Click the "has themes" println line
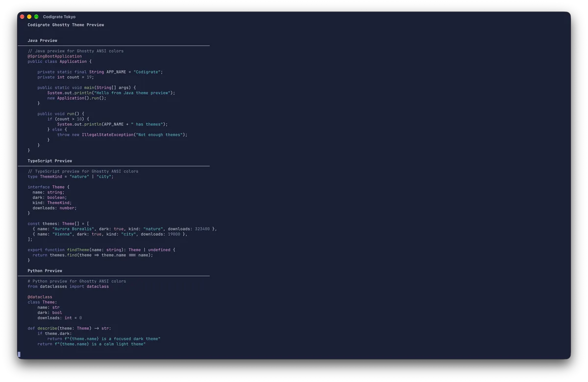588x382 pixels. coord(112,125)
